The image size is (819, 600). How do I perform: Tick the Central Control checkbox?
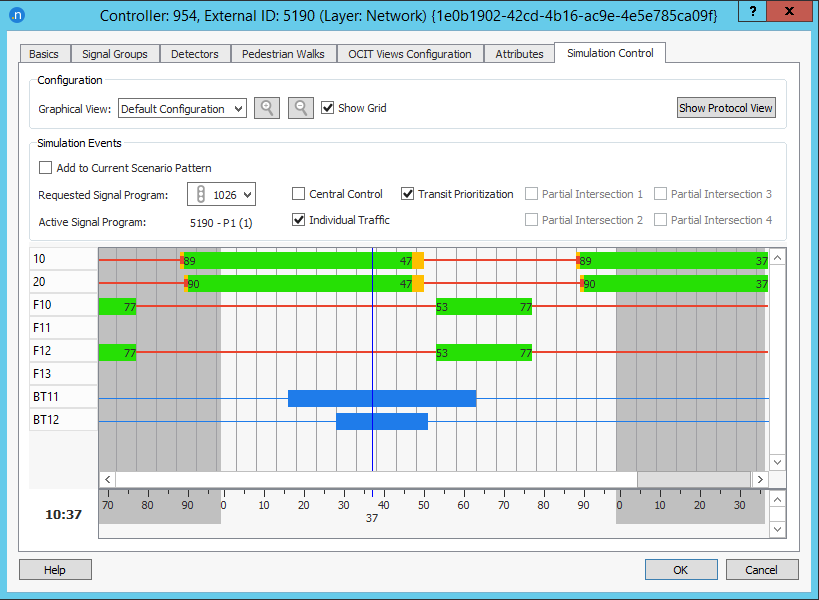(x=299, y=194)
